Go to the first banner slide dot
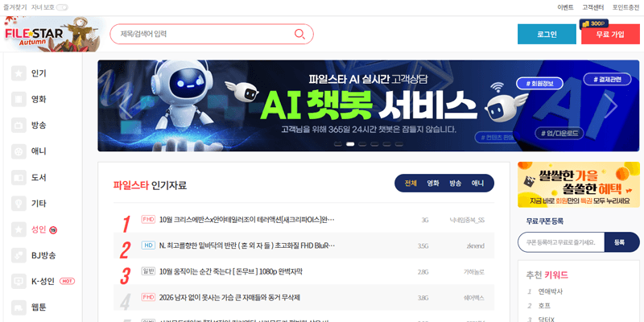 point(338,144)
